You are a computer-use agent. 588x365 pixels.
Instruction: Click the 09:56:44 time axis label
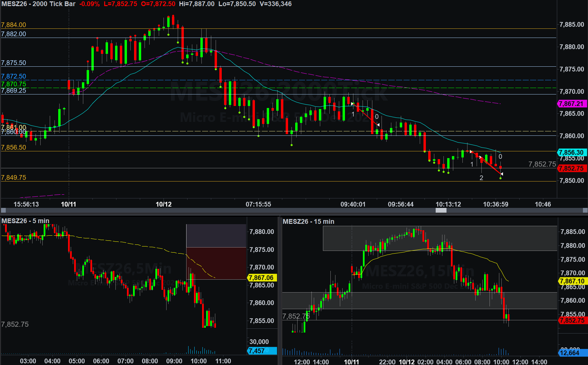400,204
